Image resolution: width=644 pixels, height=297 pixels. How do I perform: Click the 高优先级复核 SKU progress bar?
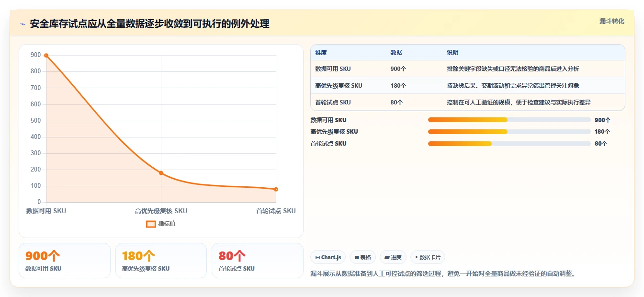pyautogui.click(x=509, y=132)
